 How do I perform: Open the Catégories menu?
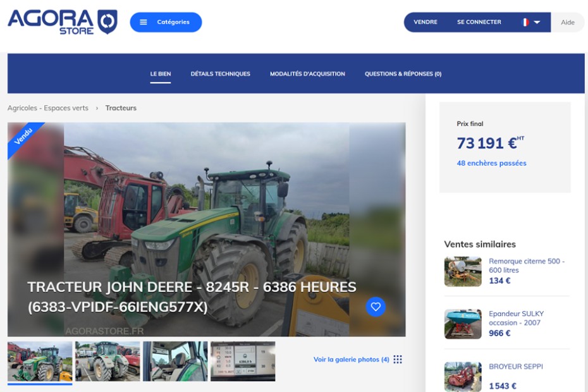point(166,22)
